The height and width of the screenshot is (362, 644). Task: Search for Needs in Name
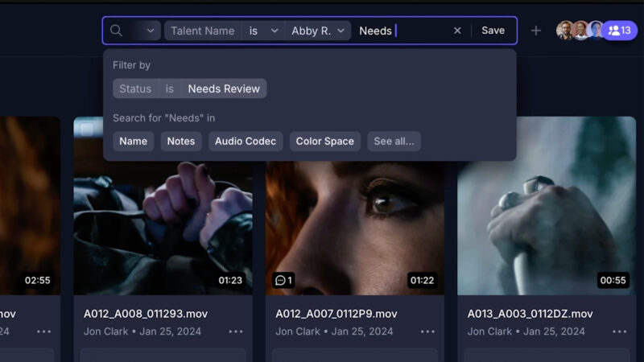click(133, 142)
